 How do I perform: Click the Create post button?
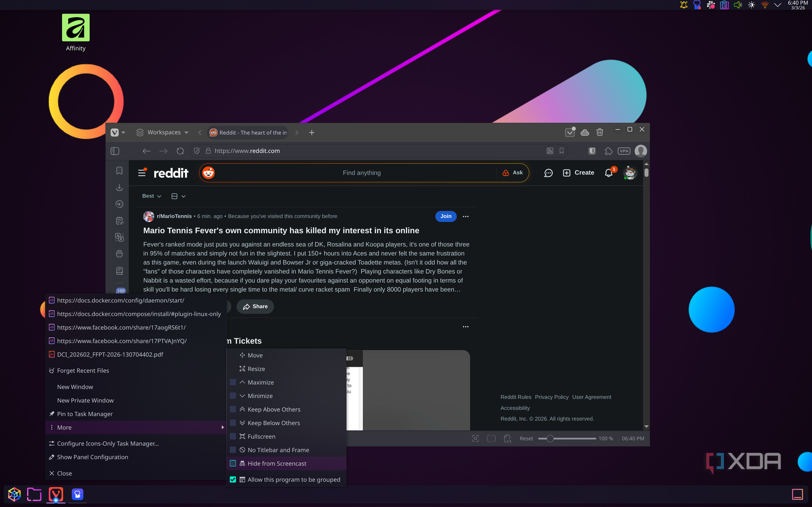coord(578,173)
